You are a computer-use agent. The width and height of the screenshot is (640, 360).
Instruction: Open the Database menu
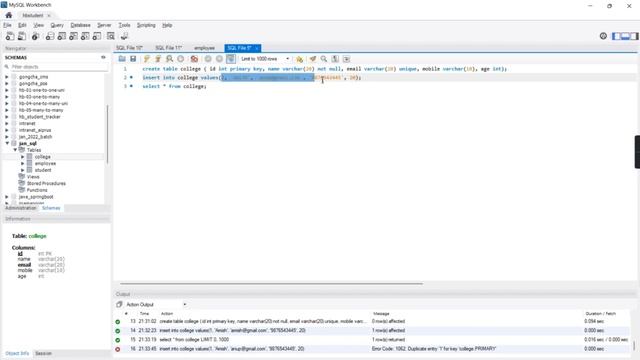click(80, 25)
